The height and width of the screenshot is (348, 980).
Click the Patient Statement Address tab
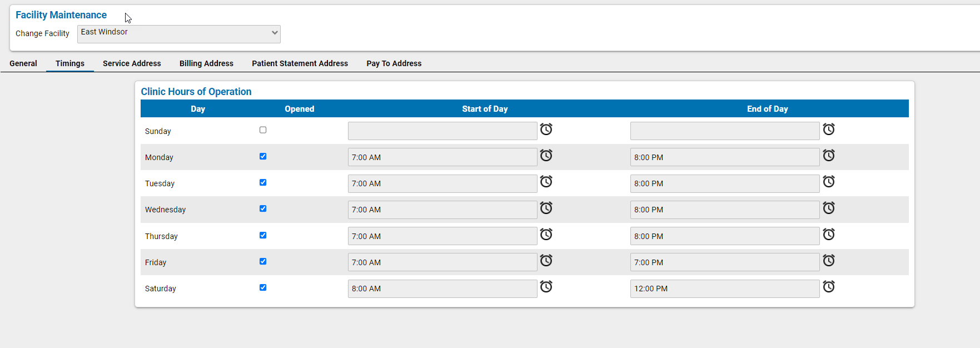coord(300,63)
